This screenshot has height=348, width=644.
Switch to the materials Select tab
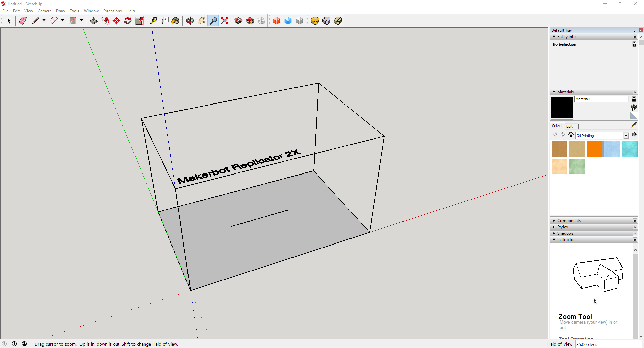557,126
